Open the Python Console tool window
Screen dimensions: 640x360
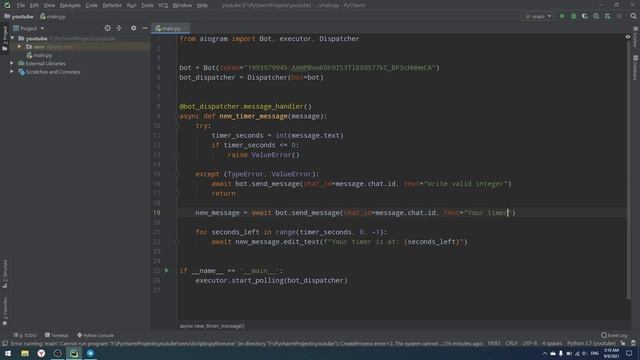coord(96,335)
